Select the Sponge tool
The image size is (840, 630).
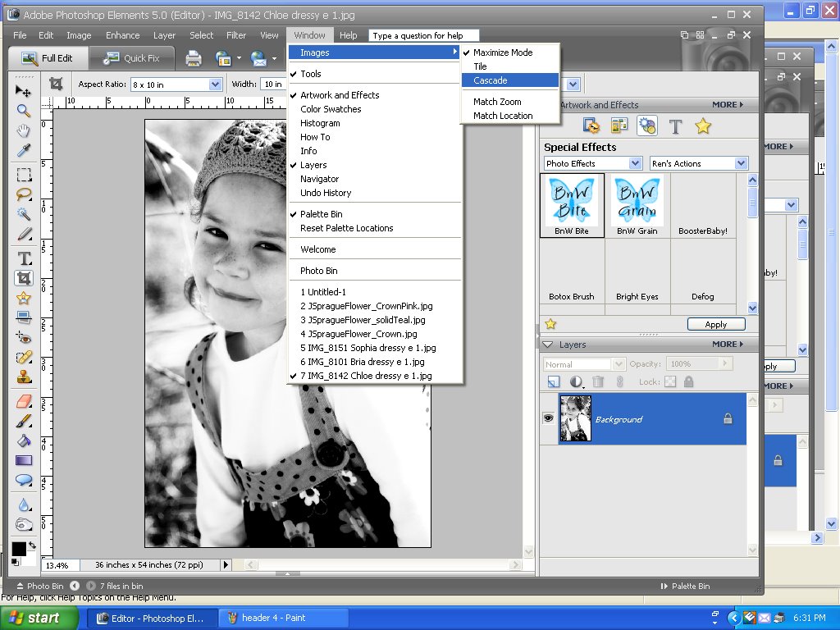click(x=24, y=524)
